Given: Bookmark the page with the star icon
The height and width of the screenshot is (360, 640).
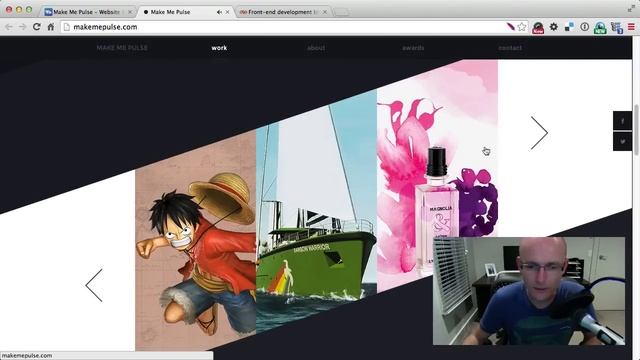Looking at the screenshot, I should [x=522, y=27].
